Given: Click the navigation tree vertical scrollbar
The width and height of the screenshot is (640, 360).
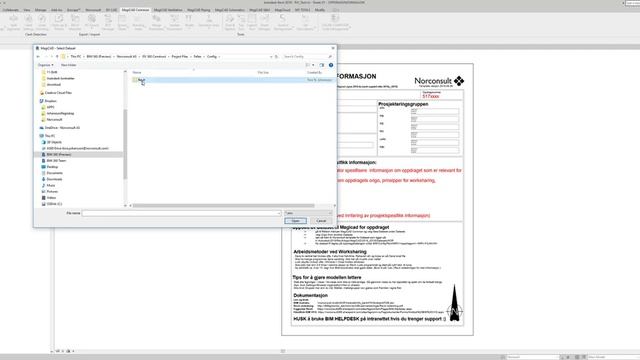Looking at the screenshot, I should pyautogui.click(x=125, y=143).
